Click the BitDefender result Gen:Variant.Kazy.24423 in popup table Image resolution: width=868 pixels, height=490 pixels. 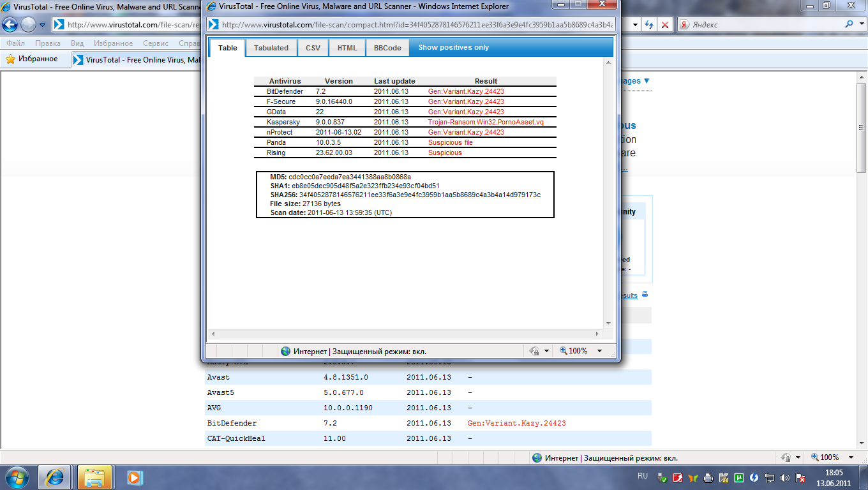(466, 91)
